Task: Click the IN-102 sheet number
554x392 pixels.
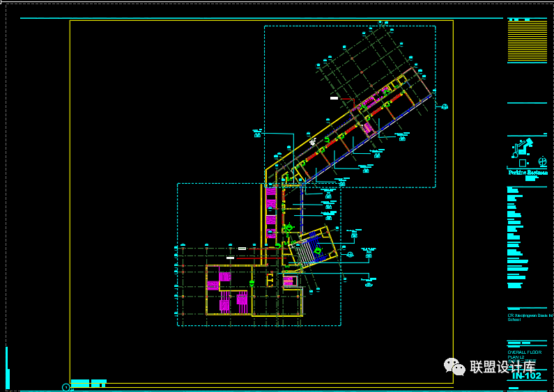Action: tap(527, 376)
